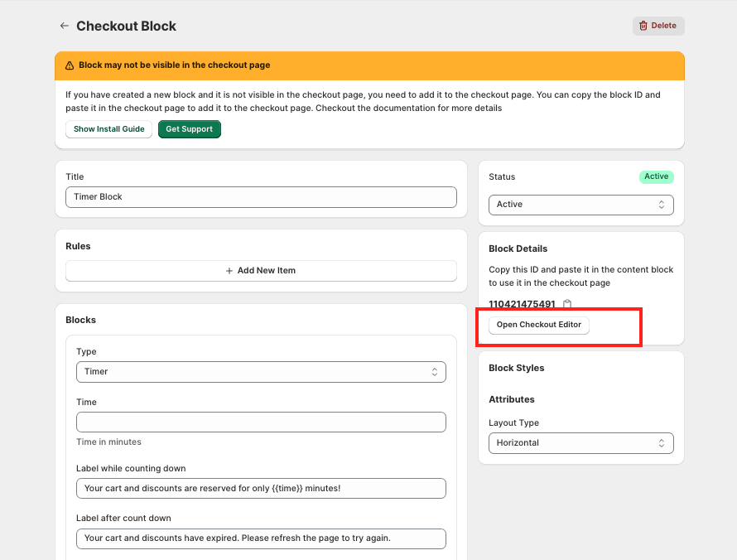The height and width of the screenshot is (560, 737).
Task: Launch the Open Checkout Editor button
Action: pos(538,325)
